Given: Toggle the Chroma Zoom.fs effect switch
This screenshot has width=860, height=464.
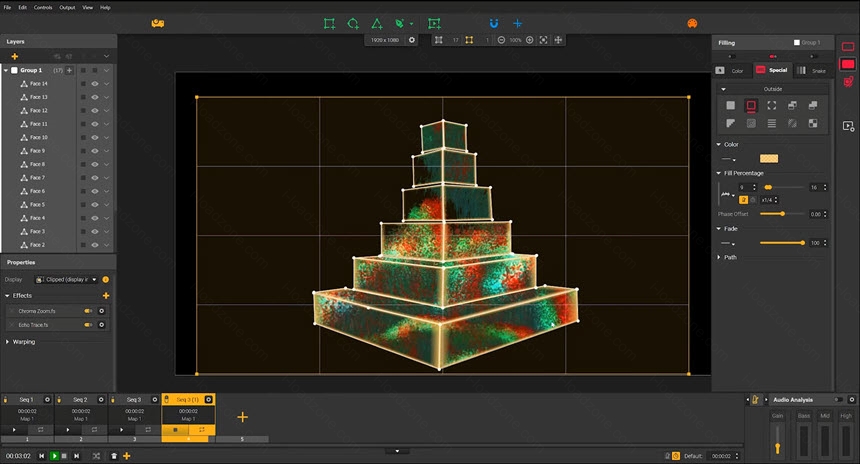Looking at the screenshot, I should click(88, 311).
